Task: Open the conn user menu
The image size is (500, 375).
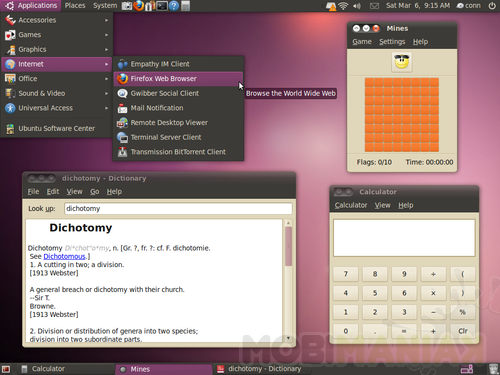Action: (469, 6)
